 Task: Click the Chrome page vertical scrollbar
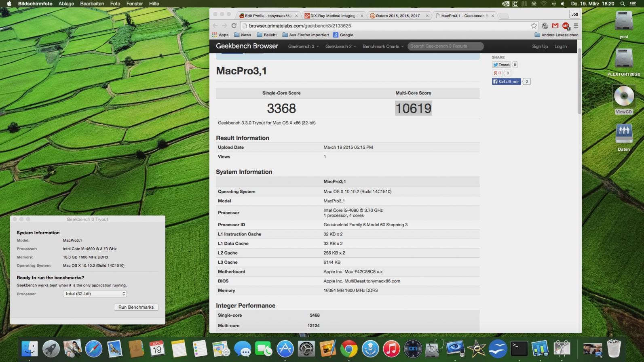point(579,82)
